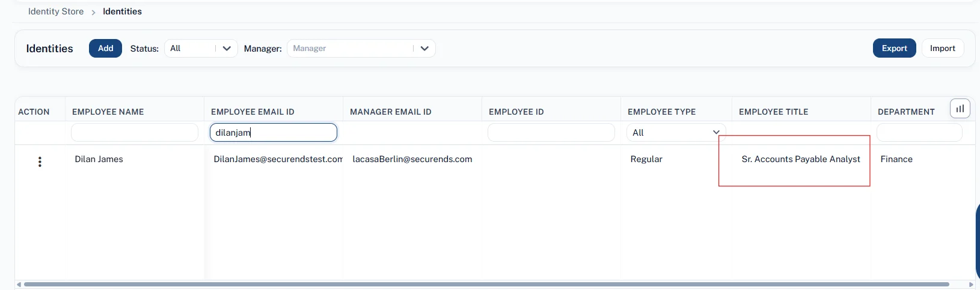The image size is (980, 290).
Task: Expand the Manager dropdown chevron
Action: [424, 49]
